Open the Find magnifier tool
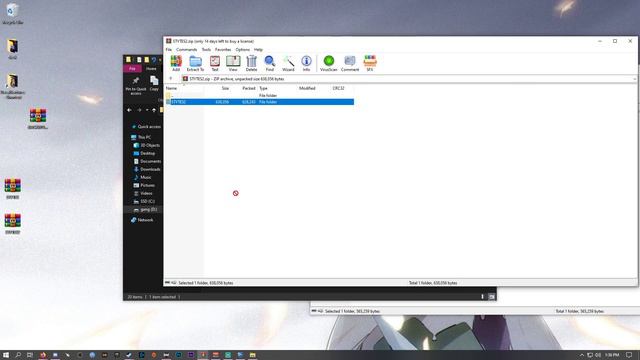The height and width of the screenshot is (360, 640). pos(269,63)
